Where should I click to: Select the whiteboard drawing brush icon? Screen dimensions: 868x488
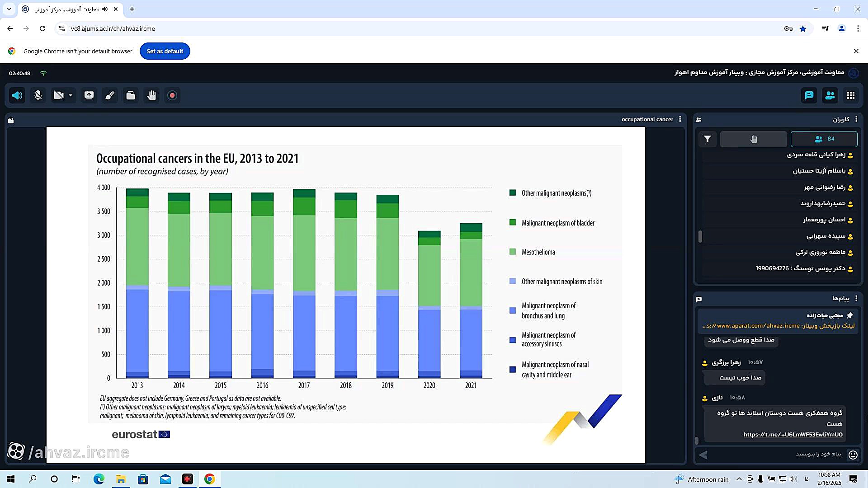tap(110, 95)
